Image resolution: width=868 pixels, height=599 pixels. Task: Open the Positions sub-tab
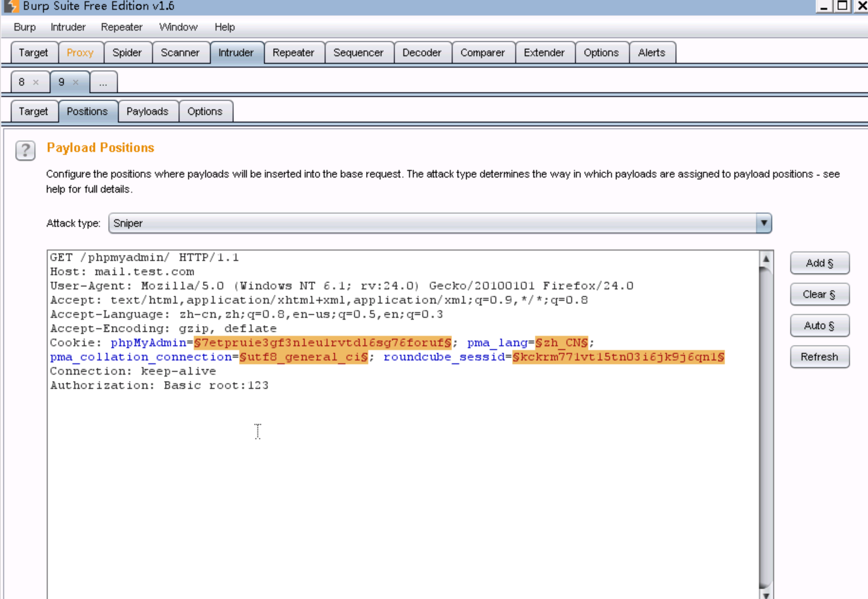[87, 111]
